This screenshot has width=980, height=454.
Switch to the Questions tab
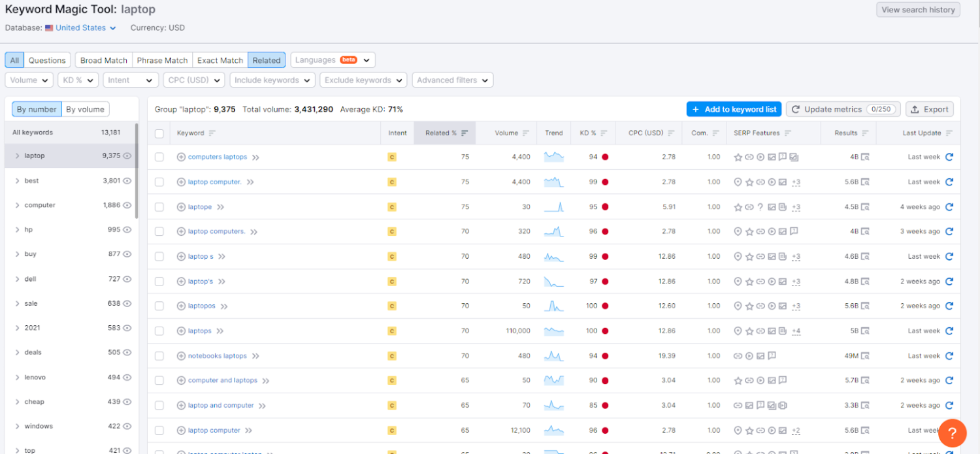[47, 60]
